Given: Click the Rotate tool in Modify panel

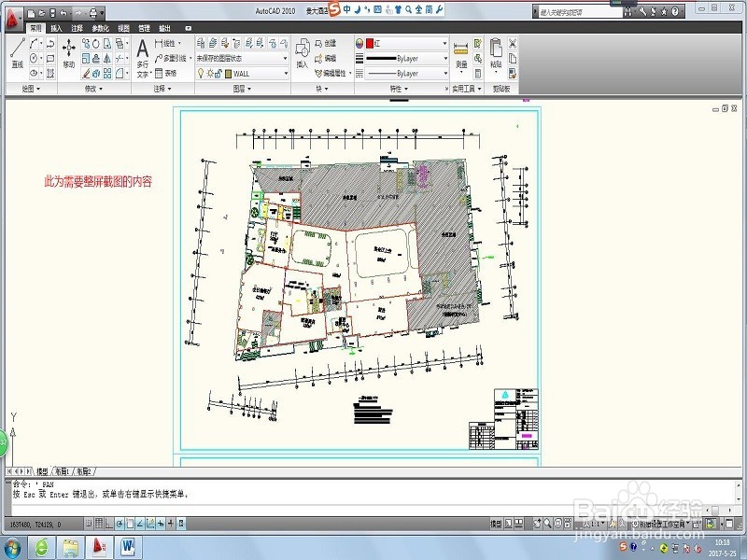Looking at the screenshot, I should (x=96, y=44).
